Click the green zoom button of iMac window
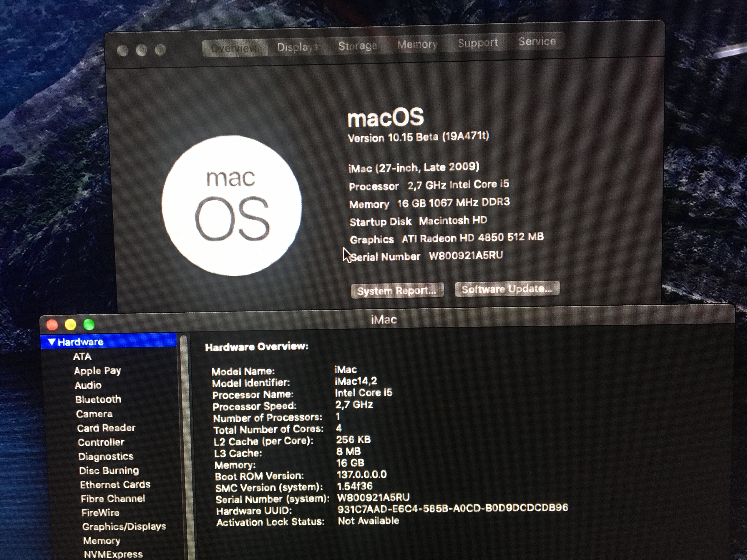Screen dimensions: 747x560 (89, 324)
